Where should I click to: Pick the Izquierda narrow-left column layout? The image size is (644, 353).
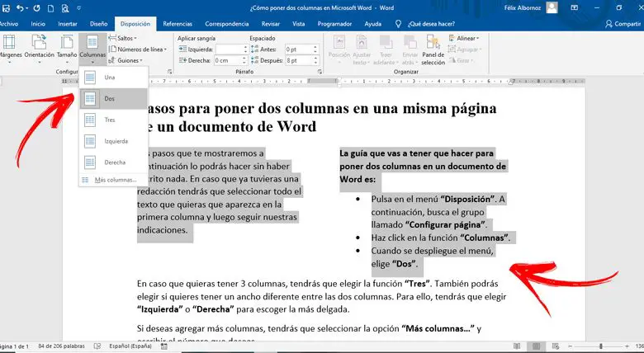click(x=113, y=141)
